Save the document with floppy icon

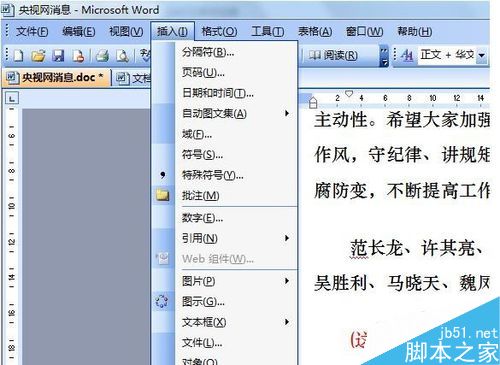(58, 56)
